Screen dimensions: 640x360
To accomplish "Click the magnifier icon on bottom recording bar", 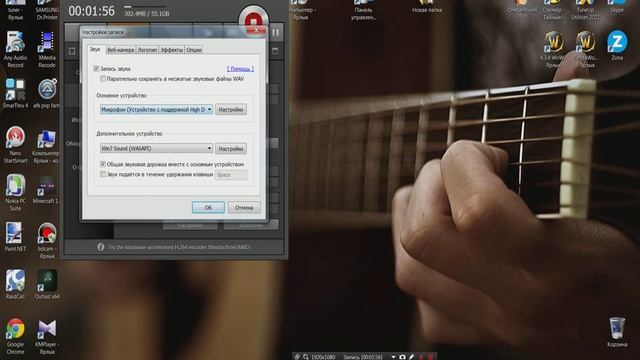I will click(305, 357).
